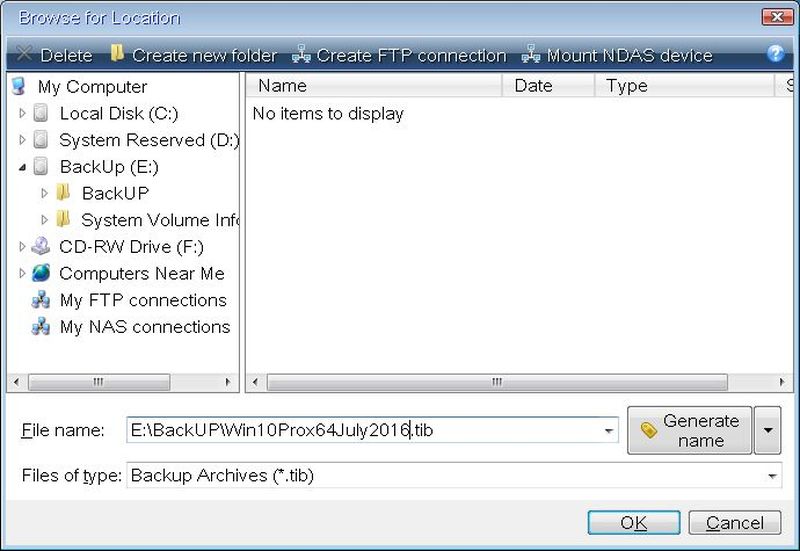Confirm with the OK button

633,523
